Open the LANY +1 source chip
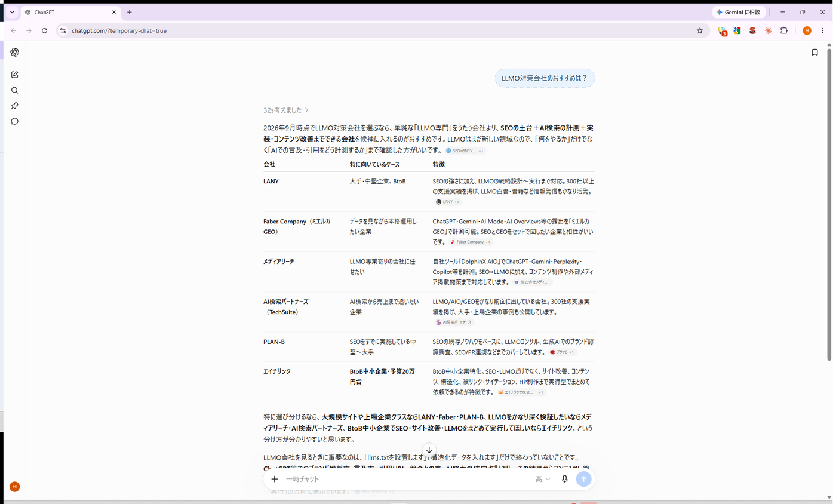The height and width of the screenshot is (504, 836). pyautogui.click(x=448, y=202)
